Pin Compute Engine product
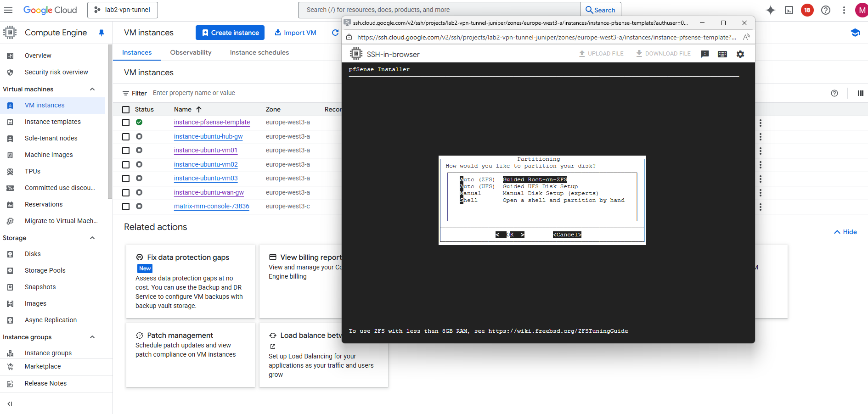Screen dimensions: 868x414 pos(101,33)
